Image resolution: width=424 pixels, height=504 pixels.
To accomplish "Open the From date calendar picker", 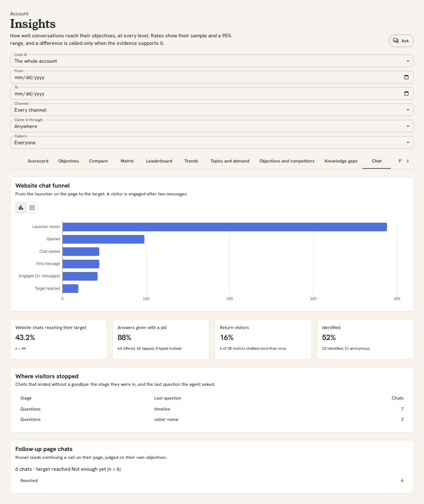I will tap(406, 77).
